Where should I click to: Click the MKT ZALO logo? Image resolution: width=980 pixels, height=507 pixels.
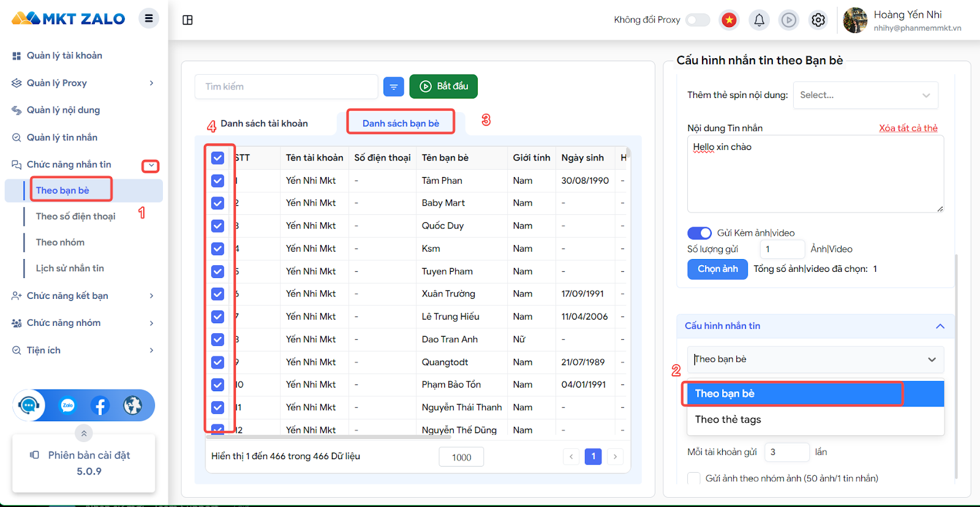point(68,18)
